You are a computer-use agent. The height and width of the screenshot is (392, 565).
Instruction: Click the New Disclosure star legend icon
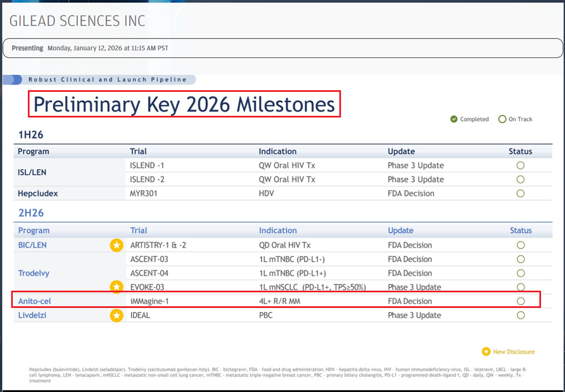click(x=486, y=352)
